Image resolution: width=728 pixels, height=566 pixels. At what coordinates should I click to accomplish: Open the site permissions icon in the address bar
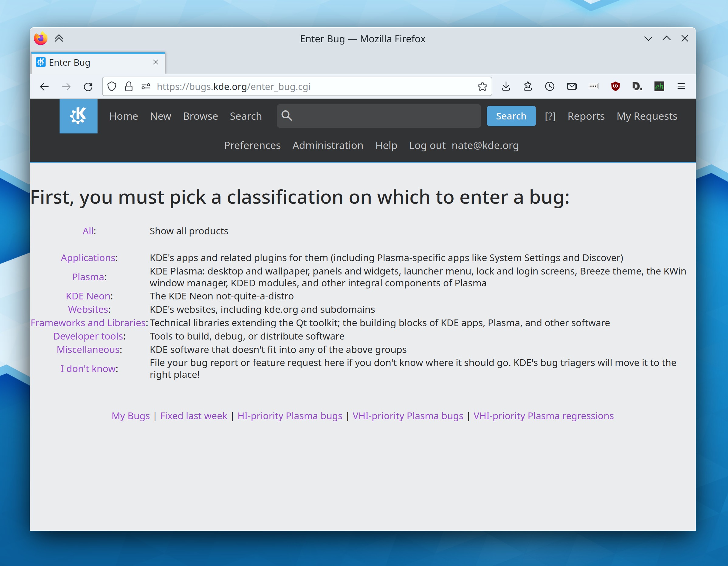click(x=146, y=87)
